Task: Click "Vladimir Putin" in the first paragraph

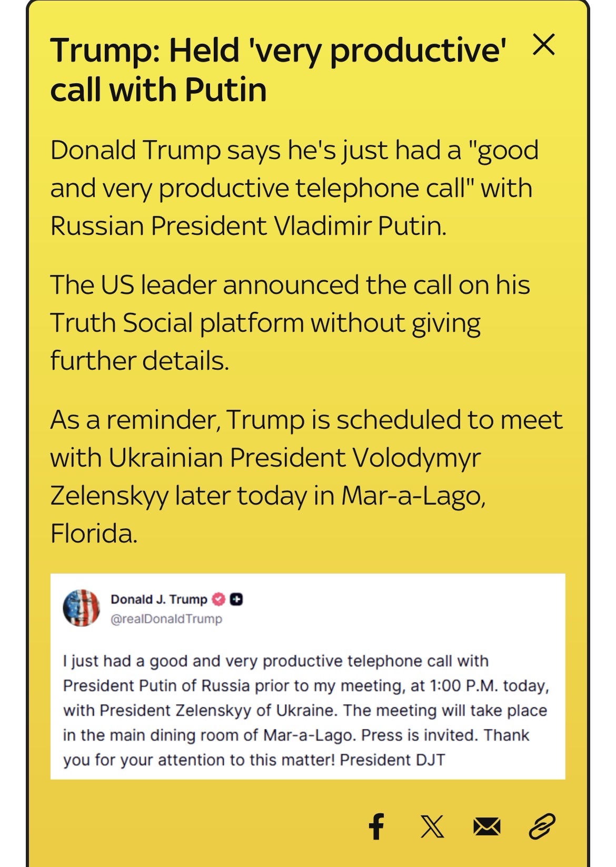Action: (359, 226)
